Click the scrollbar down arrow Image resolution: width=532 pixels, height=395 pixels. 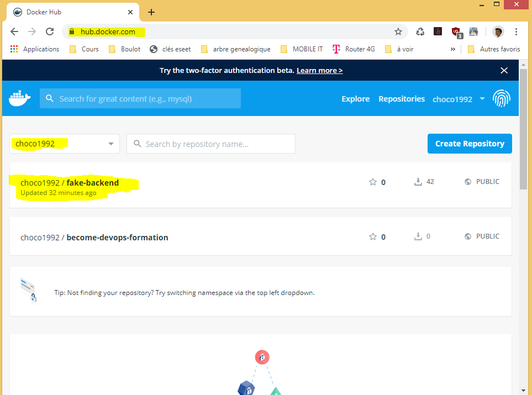[524, 391]
